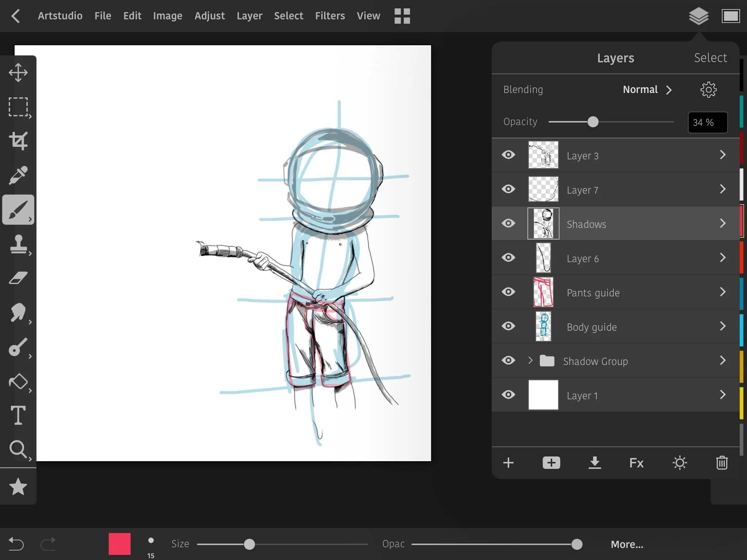Hide the Pants guide layer
This screenshot has height=560, width=747.
pos(508,292)
